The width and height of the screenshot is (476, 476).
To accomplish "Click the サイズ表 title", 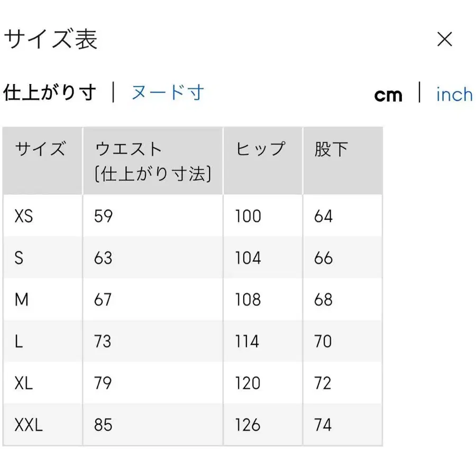I will click(x=51, y=39).
